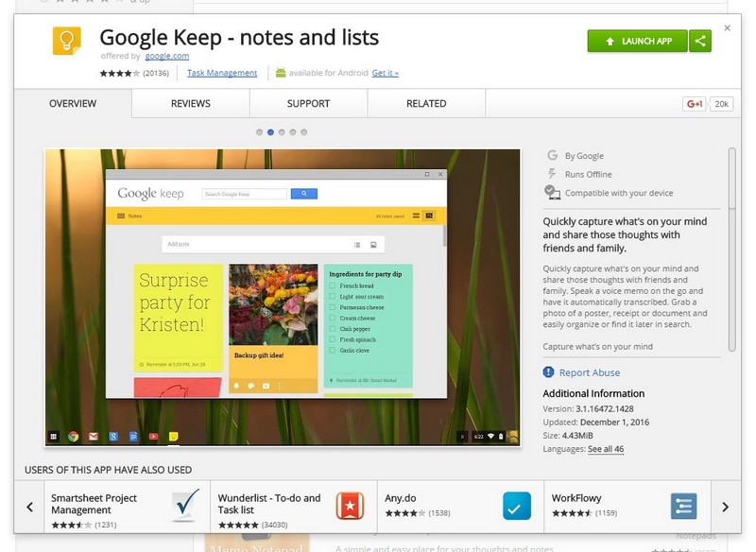Switch to the Related tab
This screenshot has width=756, height=552.
[x=426, y=103]
